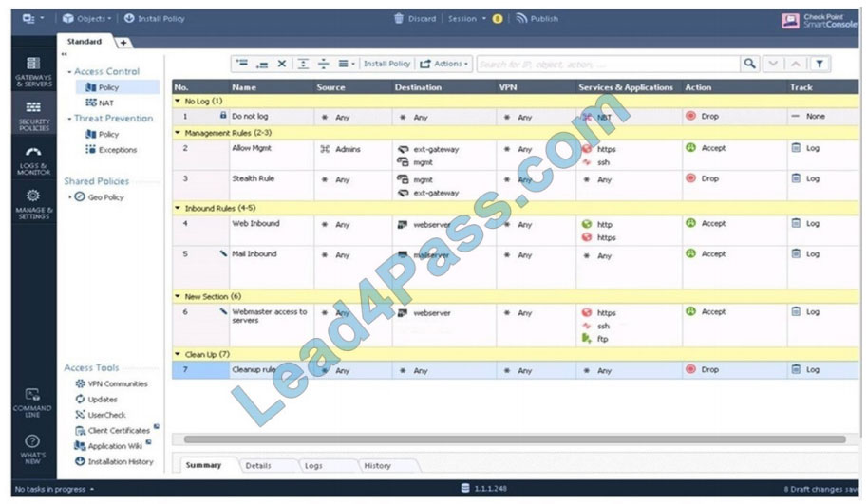Collapse Threat Prevention tree section

(69, 119)
